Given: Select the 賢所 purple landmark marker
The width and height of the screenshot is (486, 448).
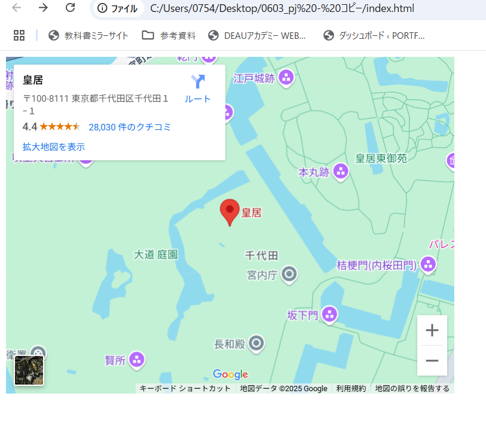Looking at the screenshot, I should tap(137, 359).
